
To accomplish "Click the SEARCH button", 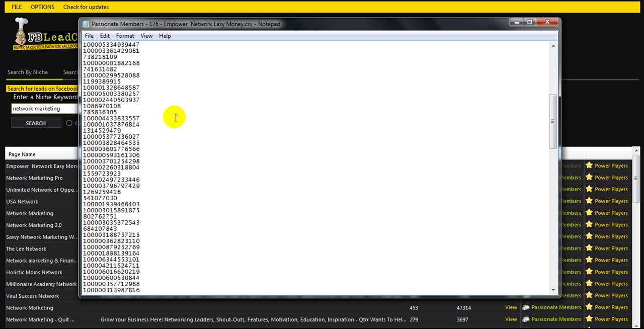I will click(36, 123).
